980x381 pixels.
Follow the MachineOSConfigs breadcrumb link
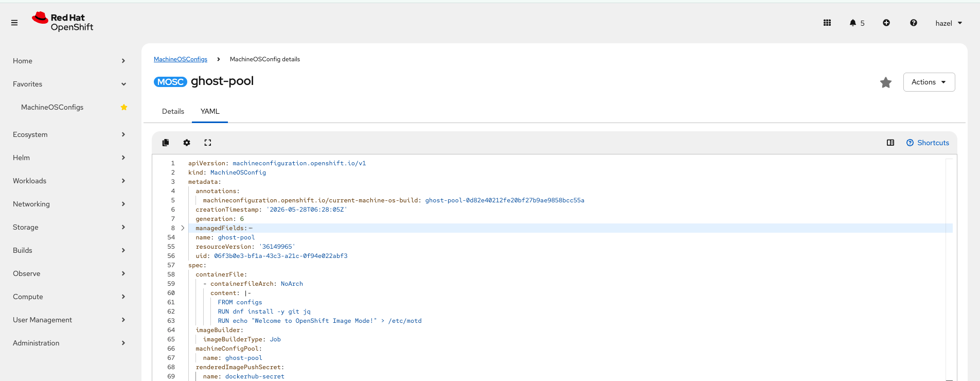click(181, 59)
